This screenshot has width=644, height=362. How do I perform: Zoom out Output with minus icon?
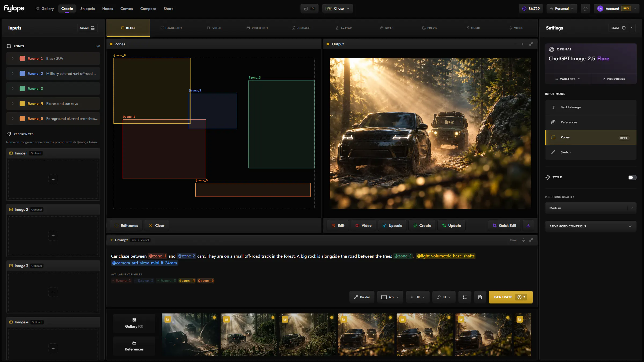pyautogui.click(x=515, y=44)
